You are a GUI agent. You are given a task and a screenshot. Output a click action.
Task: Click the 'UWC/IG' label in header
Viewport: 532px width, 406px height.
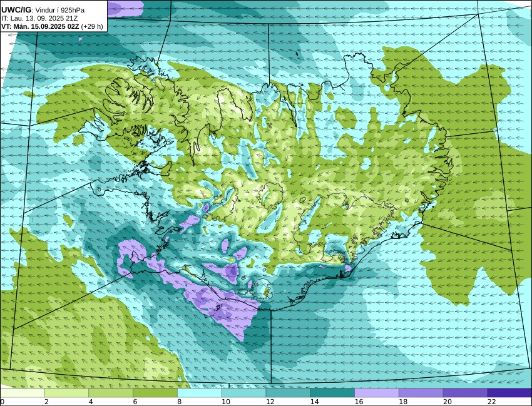coord(17,10)
